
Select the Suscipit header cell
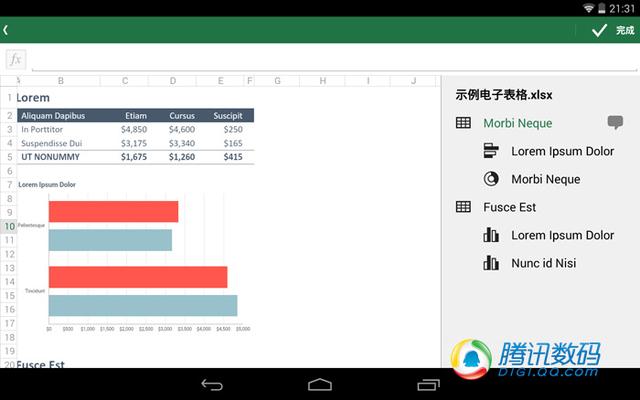(x=228, y=116)
